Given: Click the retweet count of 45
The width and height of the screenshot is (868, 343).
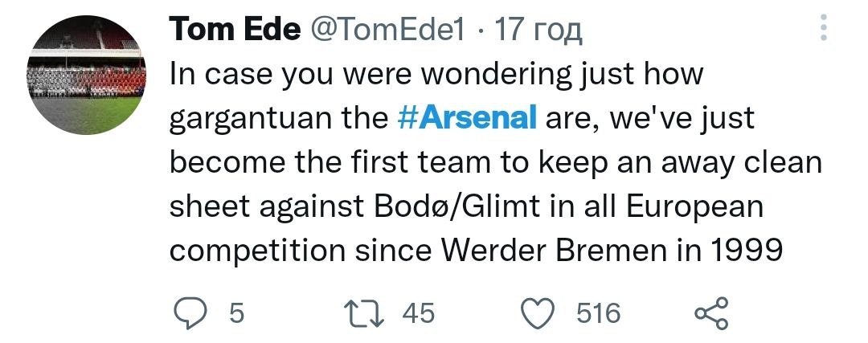Looking at the screenshot, I should (418, 313).
